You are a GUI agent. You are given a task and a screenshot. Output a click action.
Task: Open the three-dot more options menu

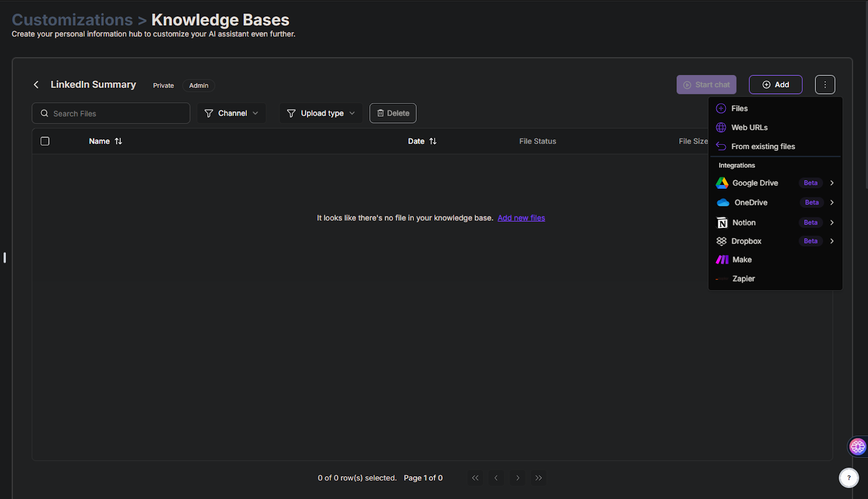[825, 85]
